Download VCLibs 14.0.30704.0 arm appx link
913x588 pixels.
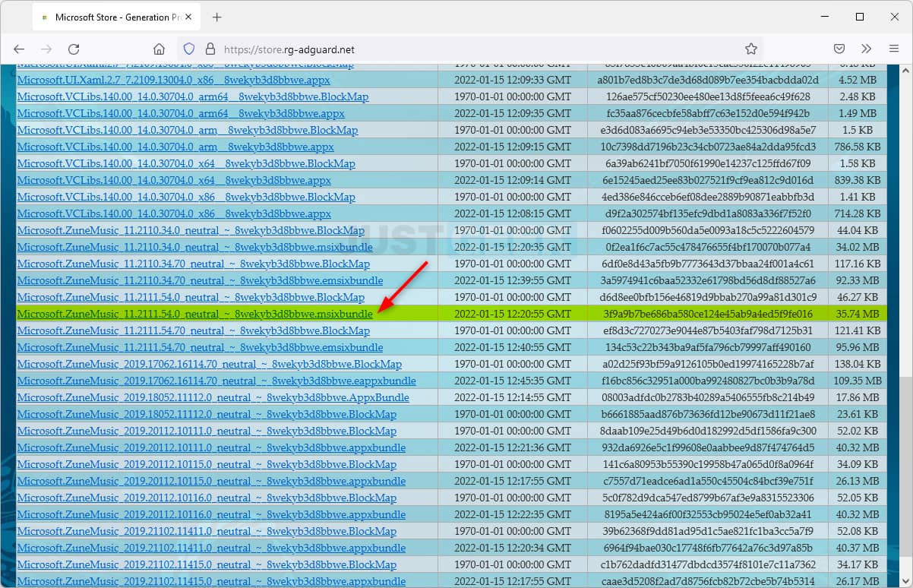(x=175, y=147)
